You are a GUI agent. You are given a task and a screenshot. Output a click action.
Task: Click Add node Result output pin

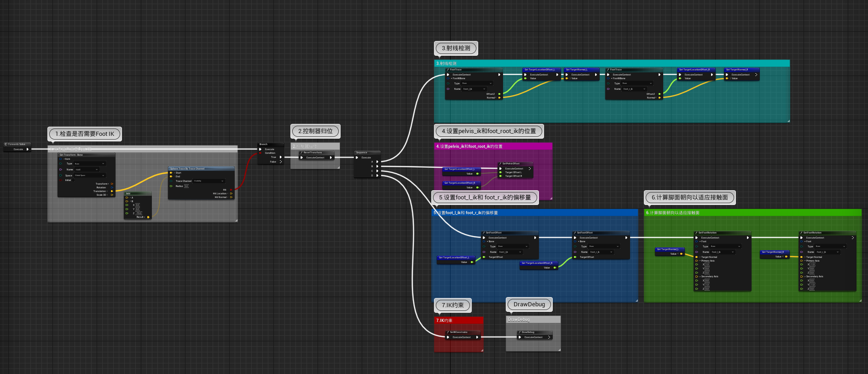(x=148, y=217)
